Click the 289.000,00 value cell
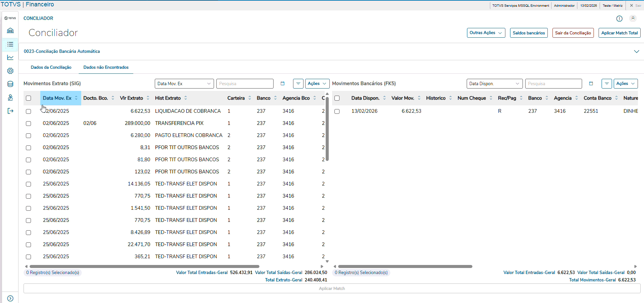This screenshot has height=303, width=644. click(x=137, y=123)
